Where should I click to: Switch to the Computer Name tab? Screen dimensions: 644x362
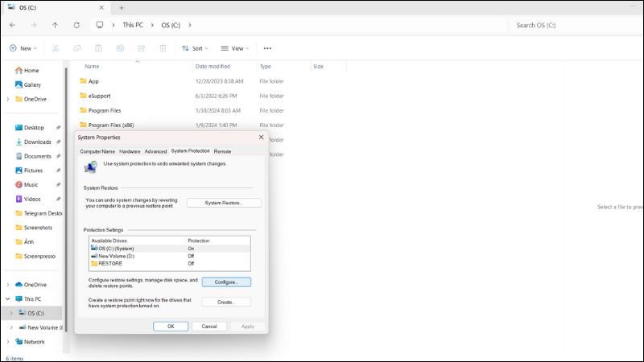(97, 151)
